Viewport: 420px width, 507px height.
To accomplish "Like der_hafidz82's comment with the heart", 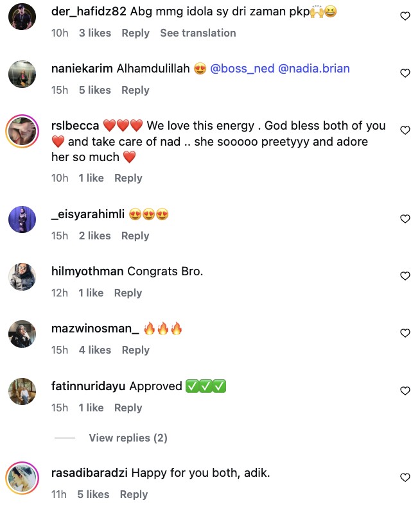I will [x=405, y=16].
